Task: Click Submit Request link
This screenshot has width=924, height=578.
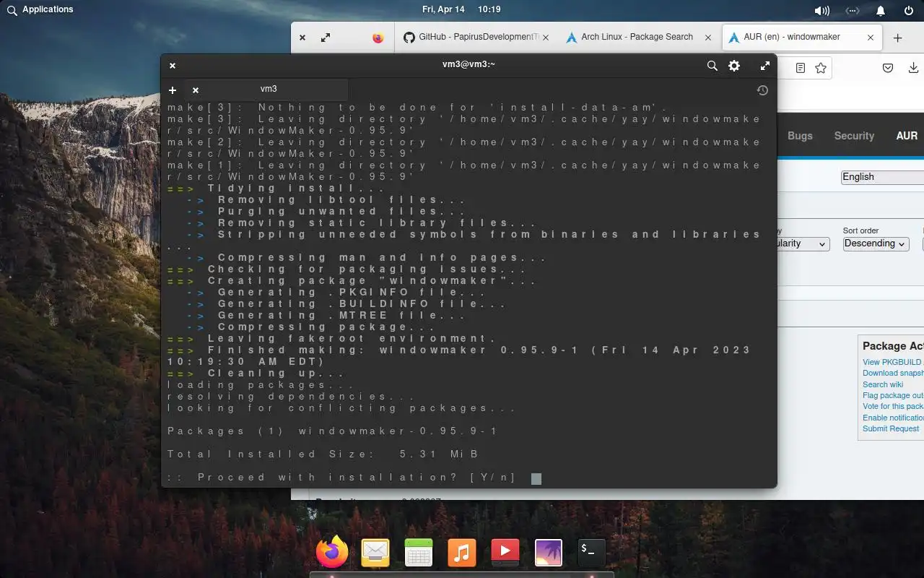Action: pos(891,428)
